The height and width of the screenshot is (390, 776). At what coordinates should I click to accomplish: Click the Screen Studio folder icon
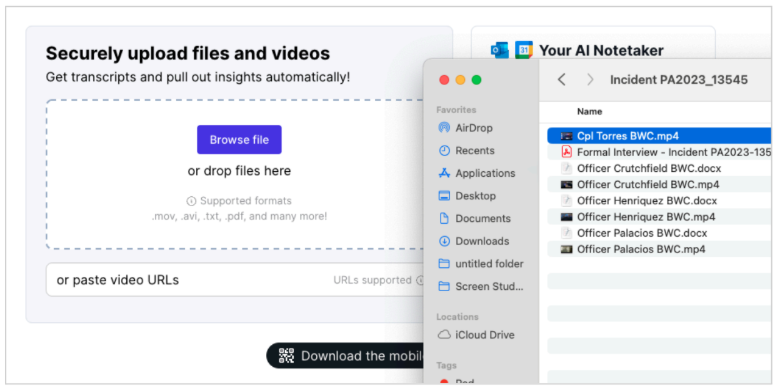(444, 287)
